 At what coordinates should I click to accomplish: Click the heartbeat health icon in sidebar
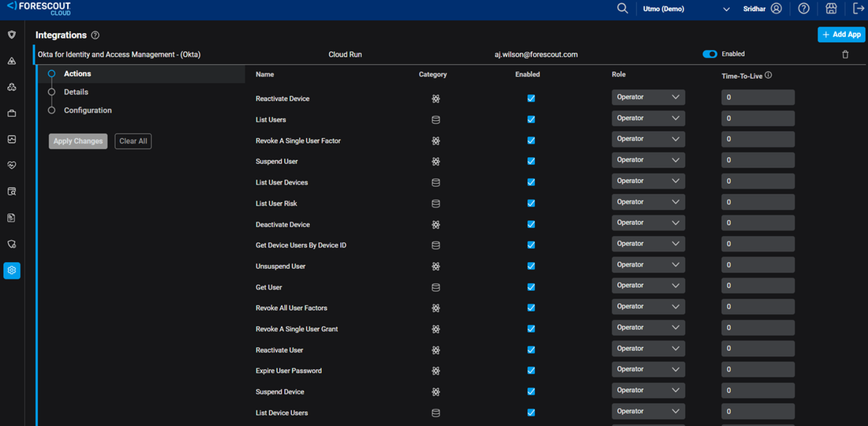(12, 166)
